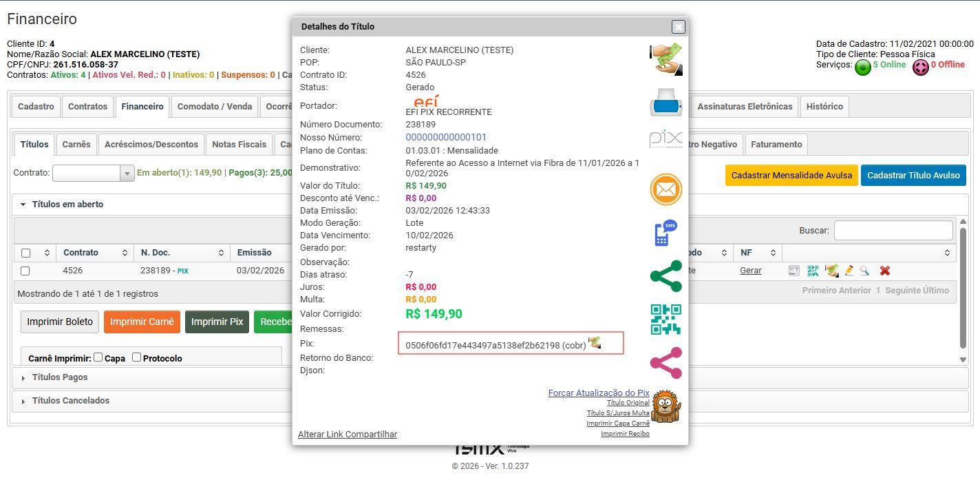
Task: Click the orange email envelope icon
Action: (665, 189)
